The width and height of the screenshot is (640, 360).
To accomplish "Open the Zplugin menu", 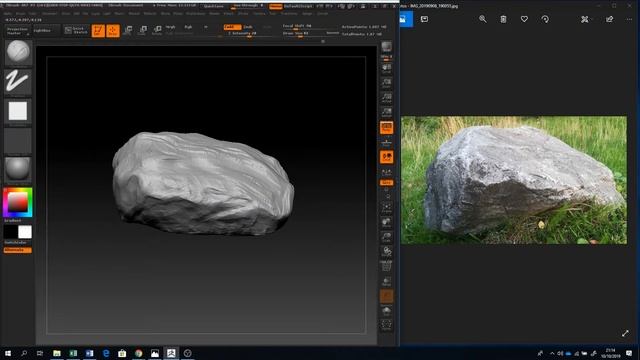I will (307, 13).
